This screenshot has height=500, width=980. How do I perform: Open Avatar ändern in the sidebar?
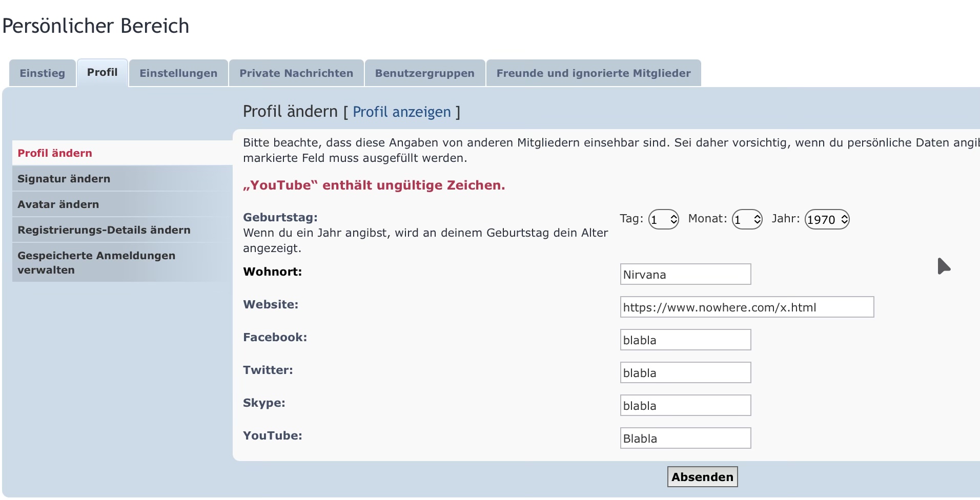coord(122,204)
